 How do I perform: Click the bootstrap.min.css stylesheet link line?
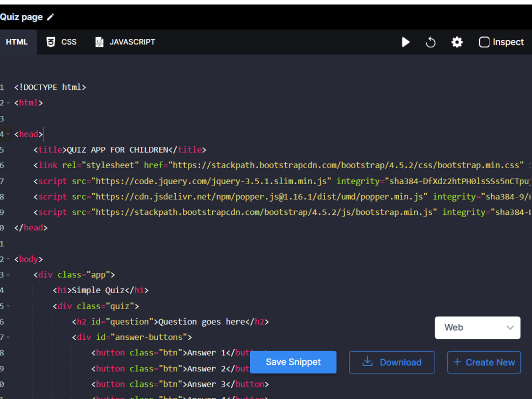282,165
